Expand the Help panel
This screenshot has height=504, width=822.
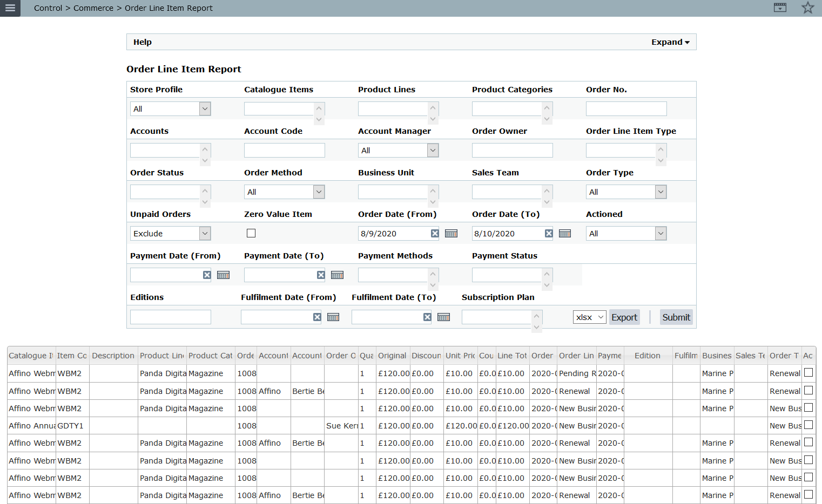pos(670,42)
